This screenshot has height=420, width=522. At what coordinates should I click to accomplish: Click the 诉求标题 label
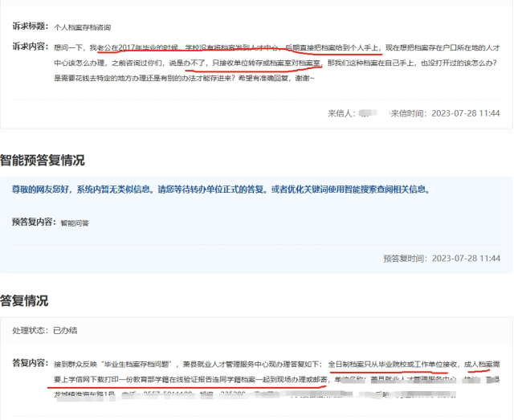[x=31, y=27]
